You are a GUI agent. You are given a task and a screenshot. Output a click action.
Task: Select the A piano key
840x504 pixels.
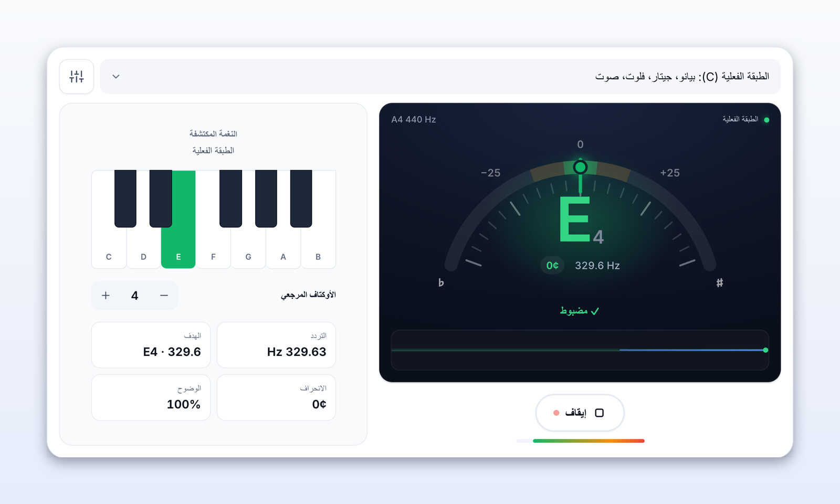[x=283, y=248]
